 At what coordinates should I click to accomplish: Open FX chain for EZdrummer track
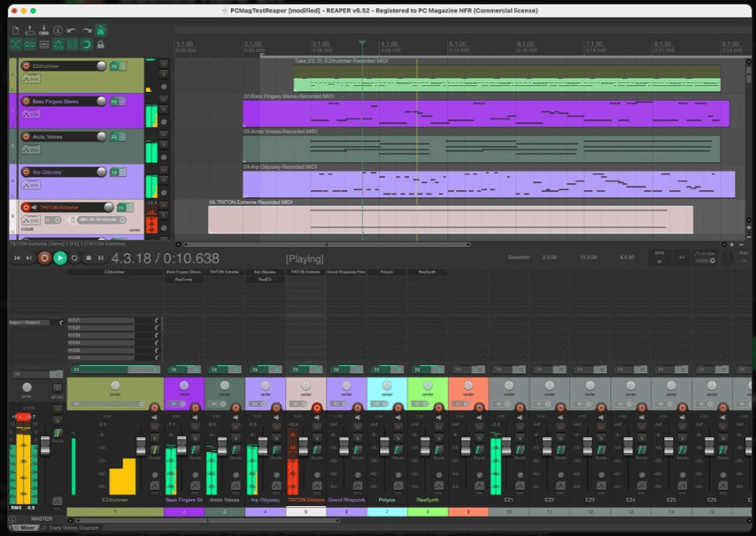[114, 66]
